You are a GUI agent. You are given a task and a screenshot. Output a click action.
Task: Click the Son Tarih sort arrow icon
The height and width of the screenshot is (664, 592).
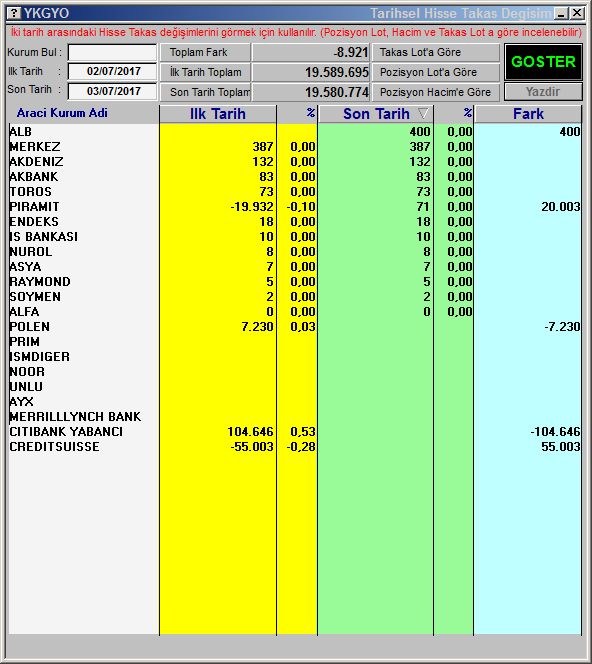(423, 113)
